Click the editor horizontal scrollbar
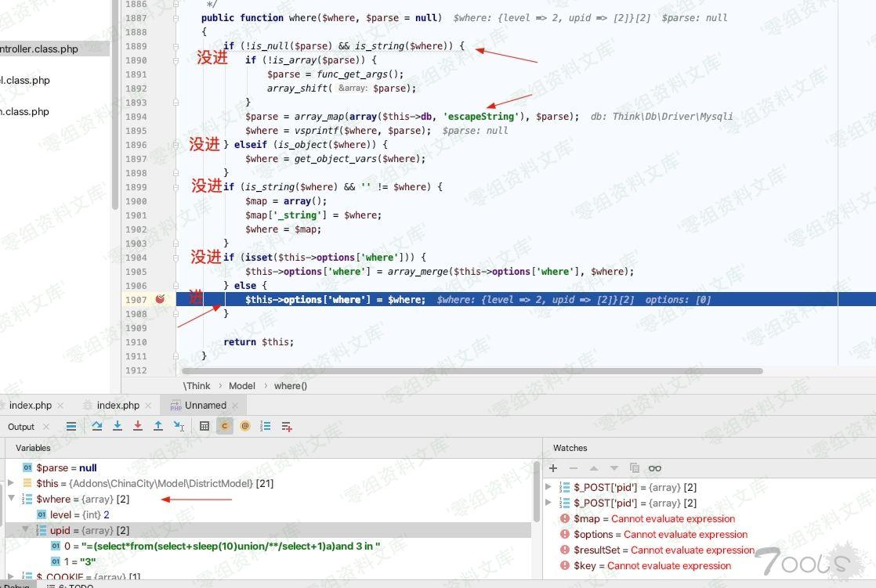The image size is (876, 588). point(472,371)
